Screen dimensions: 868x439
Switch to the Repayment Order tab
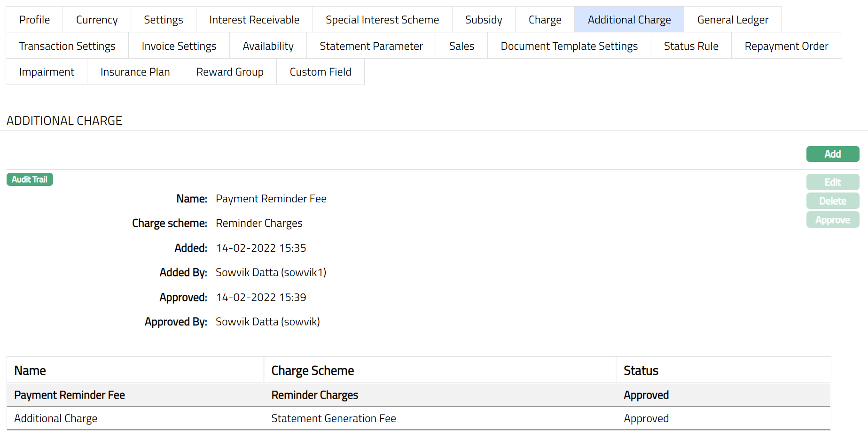[786, 46]
